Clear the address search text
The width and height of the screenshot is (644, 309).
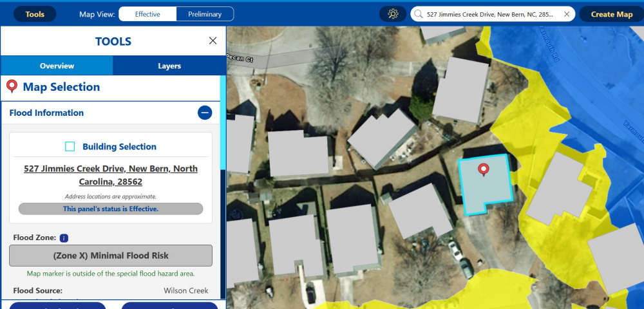tap(567, 14)
